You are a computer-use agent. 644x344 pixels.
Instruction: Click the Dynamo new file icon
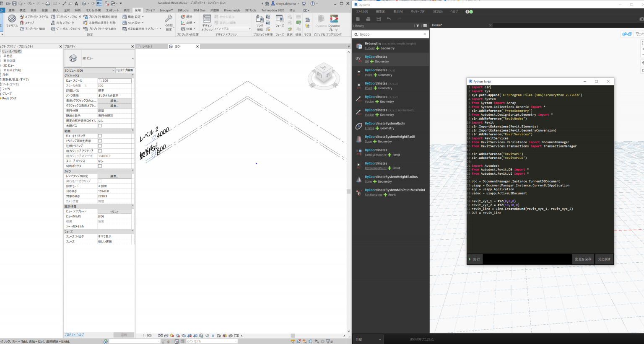(x=358, y=19)
